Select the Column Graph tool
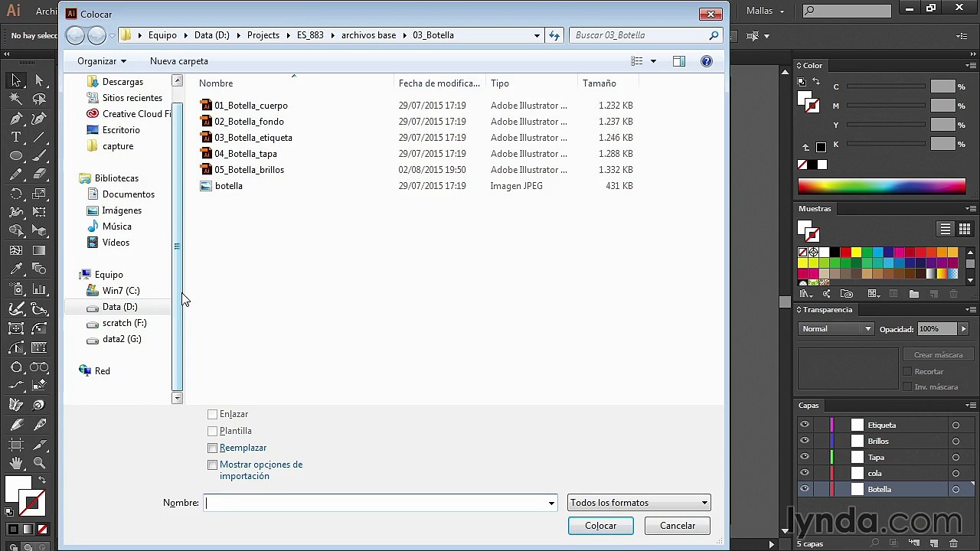The height and width of the screenshot is (551, 980). (40, 289)
